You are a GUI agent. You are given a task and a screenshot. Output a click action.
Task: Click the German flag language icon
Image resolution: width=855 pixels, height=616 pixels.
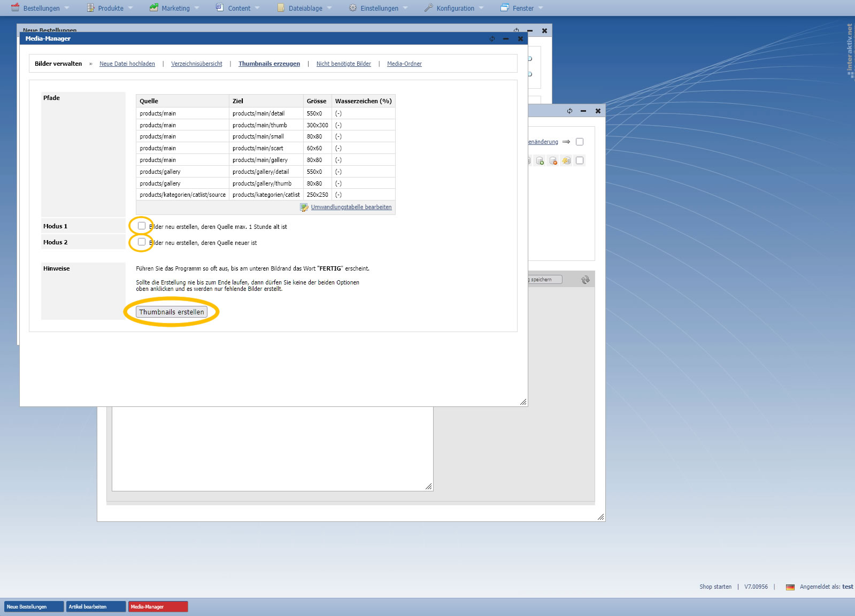click(790, 587)
